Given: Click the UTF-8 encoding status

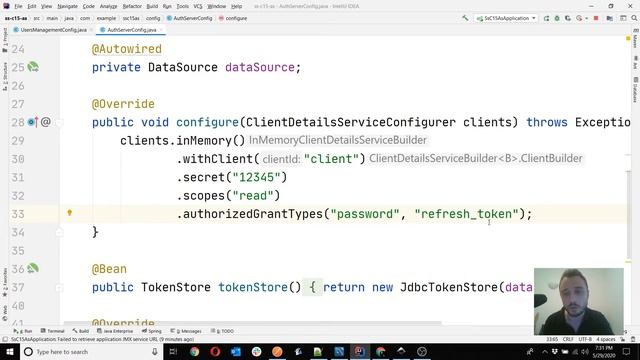Looking at the screenshot, I should coord(585,339).
